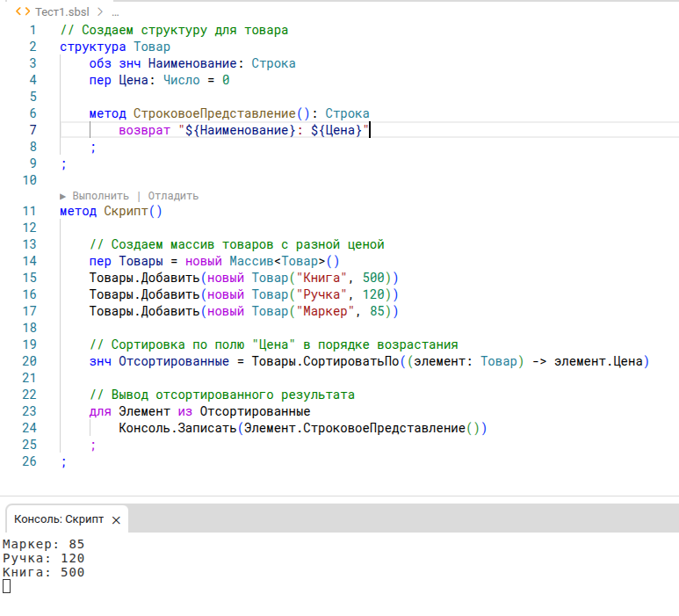Start debugging via Отладить link
The width and height of the screenshot is (679, 616).
tap(173, 196)
